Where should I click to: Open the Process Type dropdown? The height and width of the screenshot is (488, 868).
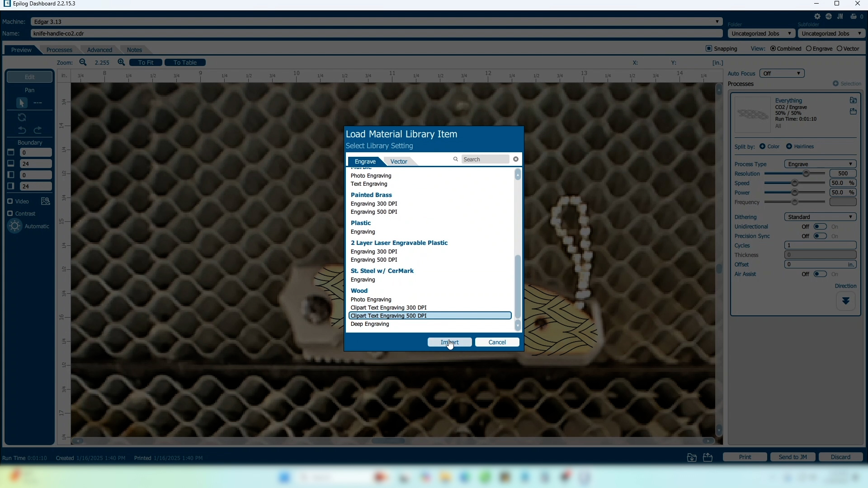pyautogui.click(x=820, y=164)
